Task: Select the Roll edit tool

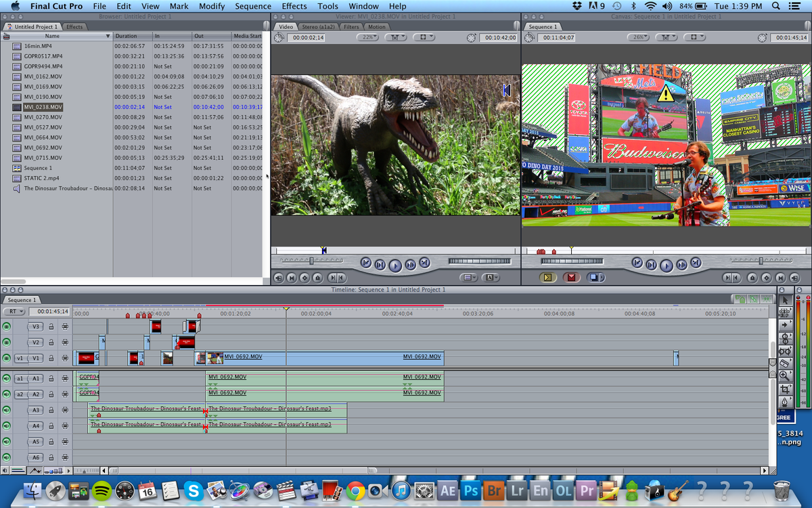Action: pyautogui.click(x=785, y=339)
